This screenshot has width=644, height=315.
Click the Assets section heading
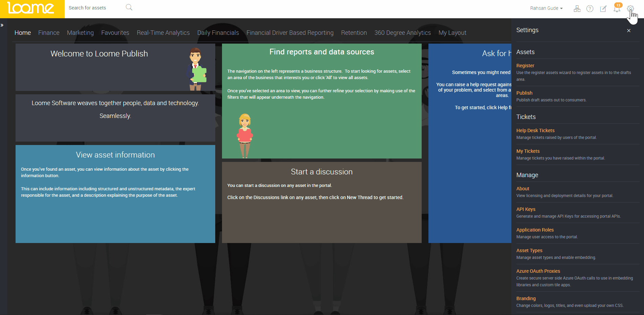[x=526, y=52]
